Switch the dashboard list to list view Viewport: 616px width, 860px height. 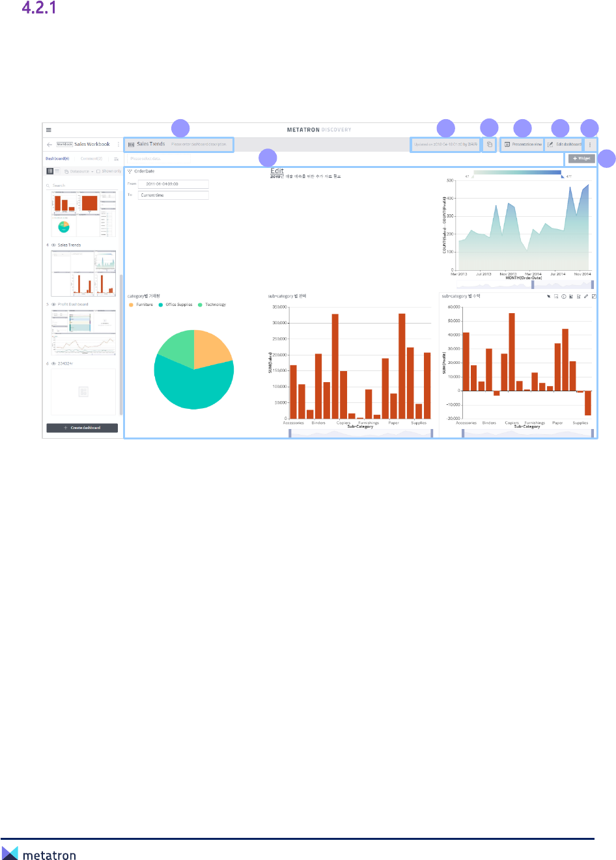pyautogui.click(x=57, y=171)
